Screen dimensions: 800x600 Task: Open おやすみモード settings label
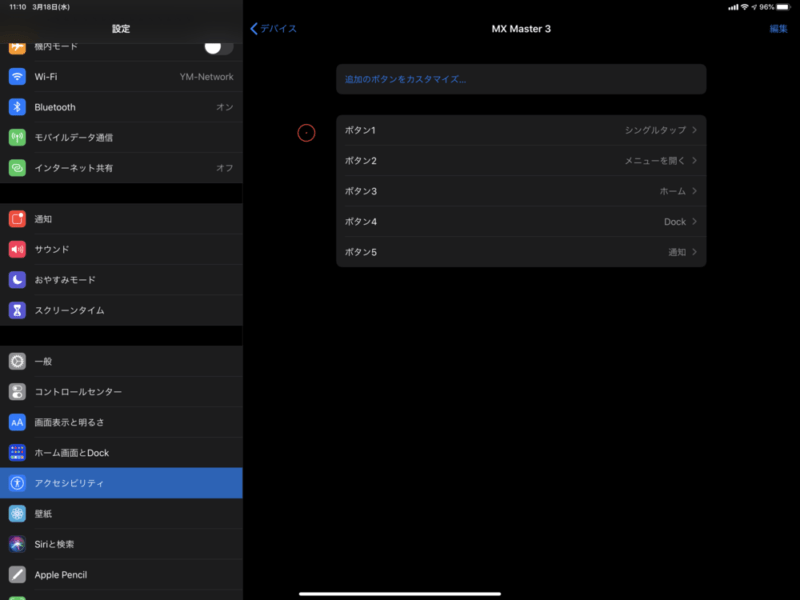click(65, 280)
